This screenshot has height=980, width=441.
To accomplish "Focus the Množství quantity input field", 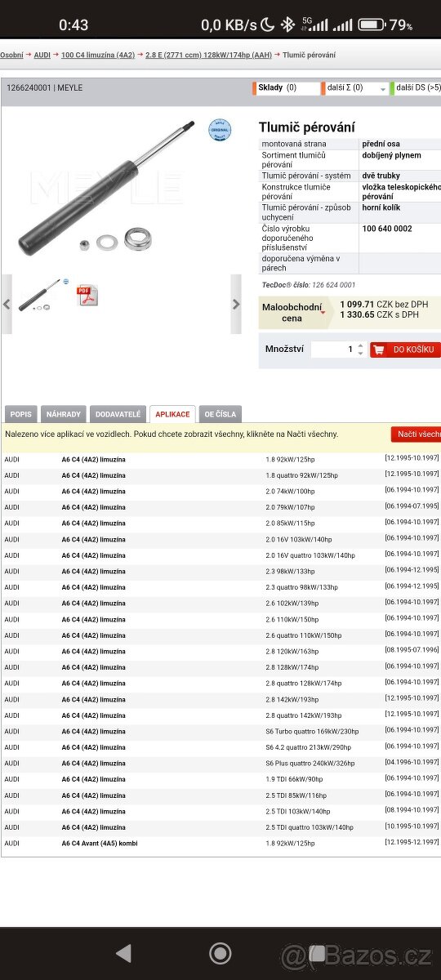I will 333,350.
